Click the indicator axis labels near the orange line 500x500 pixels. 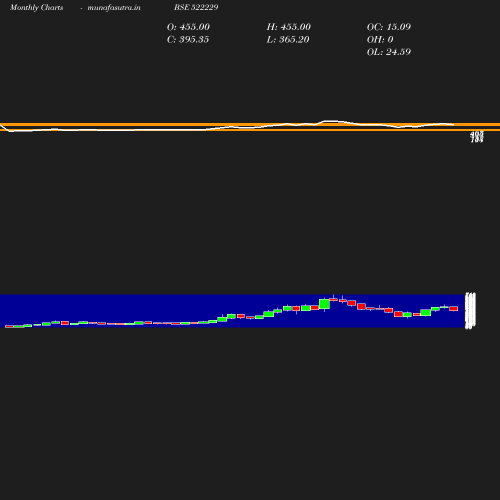point(477,137)
